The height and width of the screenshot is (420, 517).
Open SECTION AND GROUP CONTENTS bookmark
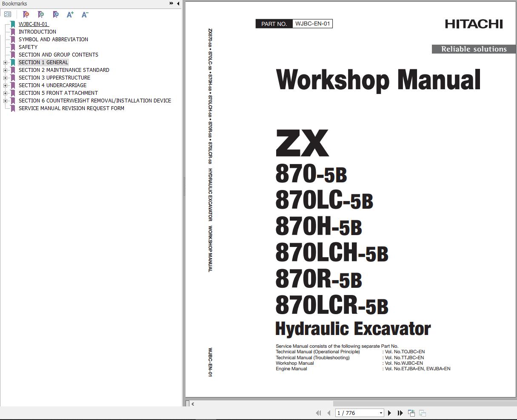58,55
